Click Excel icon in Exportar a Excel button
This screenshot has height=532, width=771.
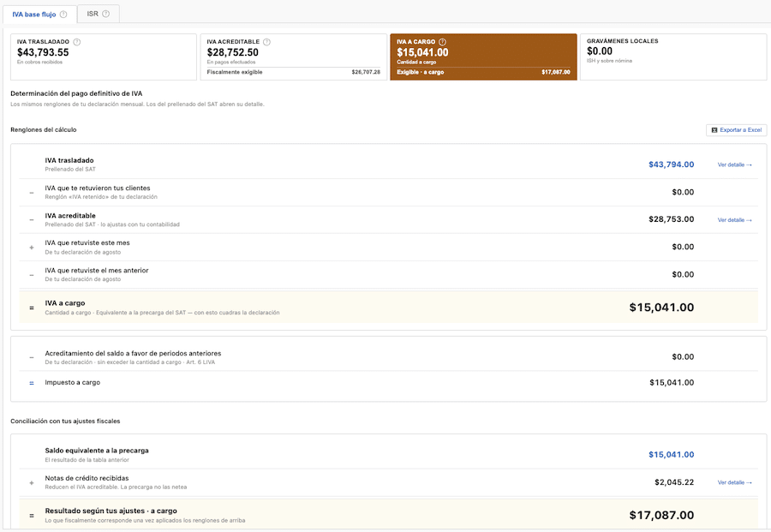pyautogui.click(x=714, y=130)
